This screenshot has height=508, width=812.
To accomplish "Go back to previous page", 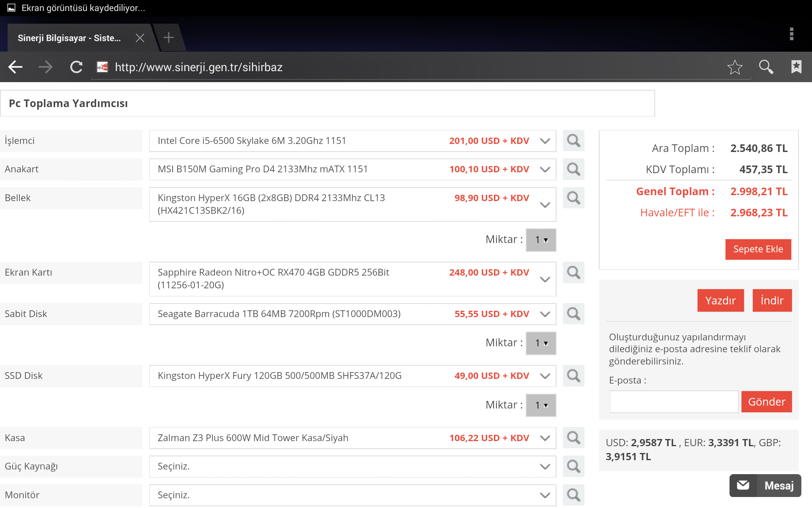I will click(x=16, y=67).
